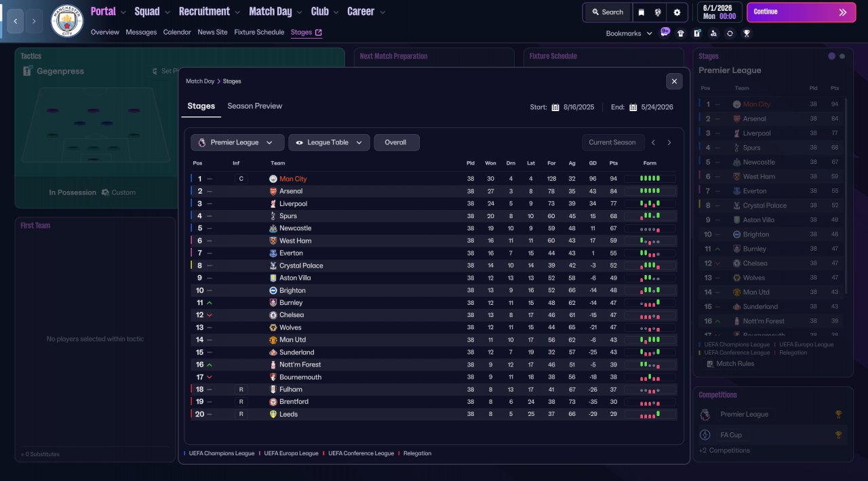868x481 pixels.
Task: Click the pop-out icon beside Stages submenu
Action: [x=319, y=32]
